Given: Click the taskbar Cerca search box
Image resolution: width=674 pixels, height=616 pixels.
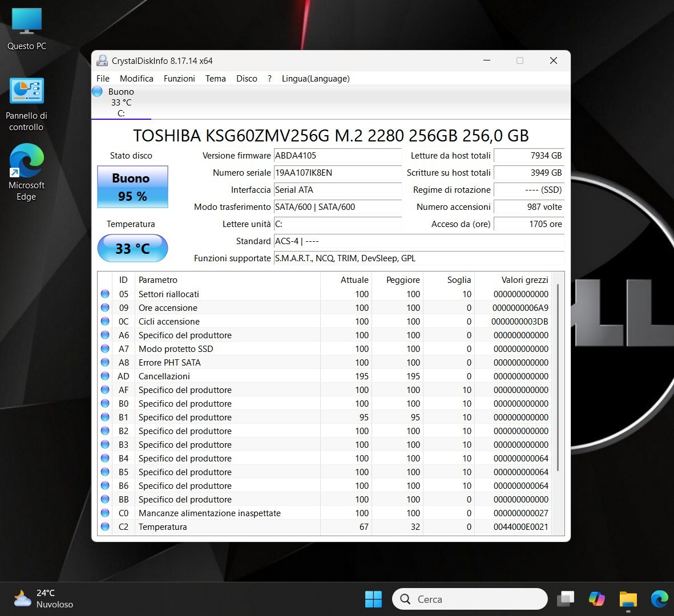Looking at the screenshot, I should (470, 599).
